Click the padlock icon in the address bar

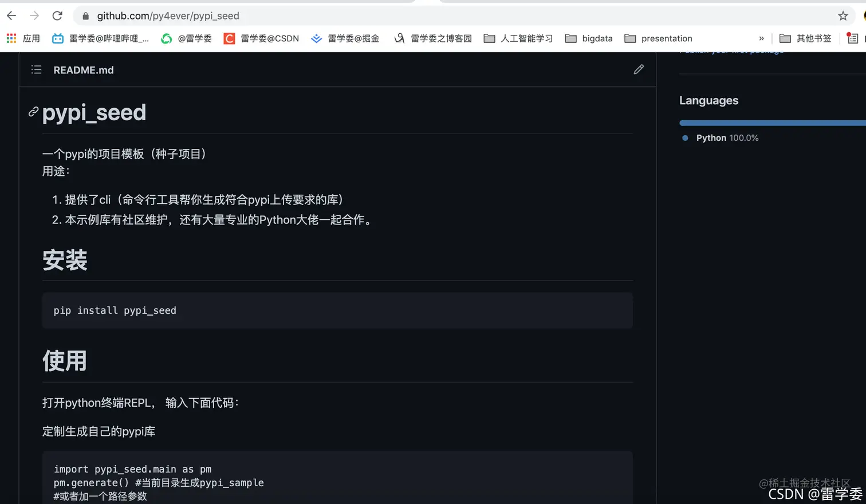point(84,15)
